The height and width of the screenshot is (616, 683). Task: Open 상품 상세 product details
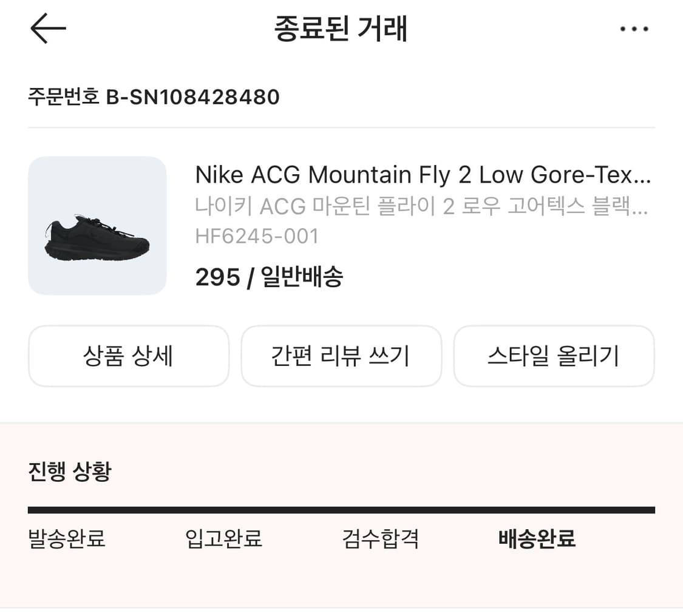pyautogui.click(x=129, y=356)
